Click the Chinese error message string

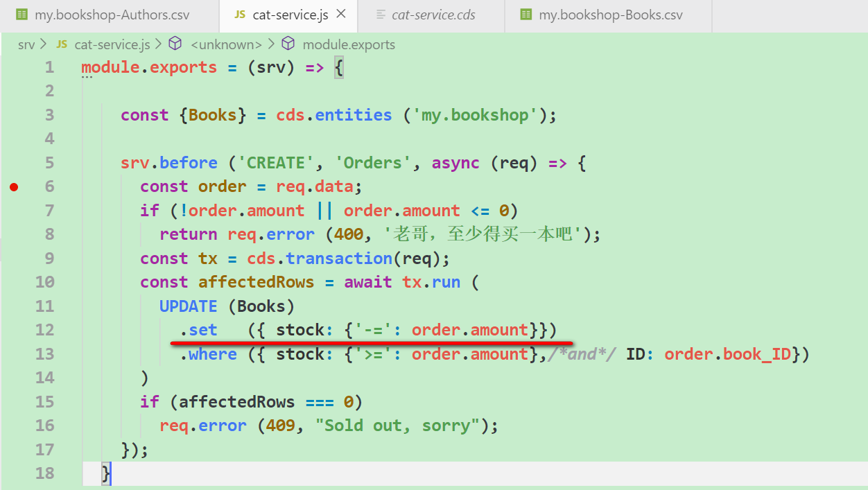[x=483, y=234]
